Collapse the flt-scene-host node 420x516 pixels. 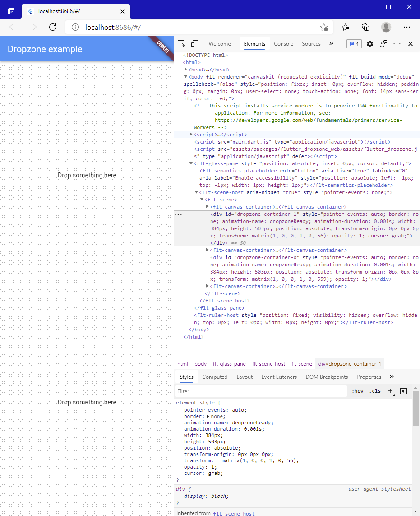[196, 192]
